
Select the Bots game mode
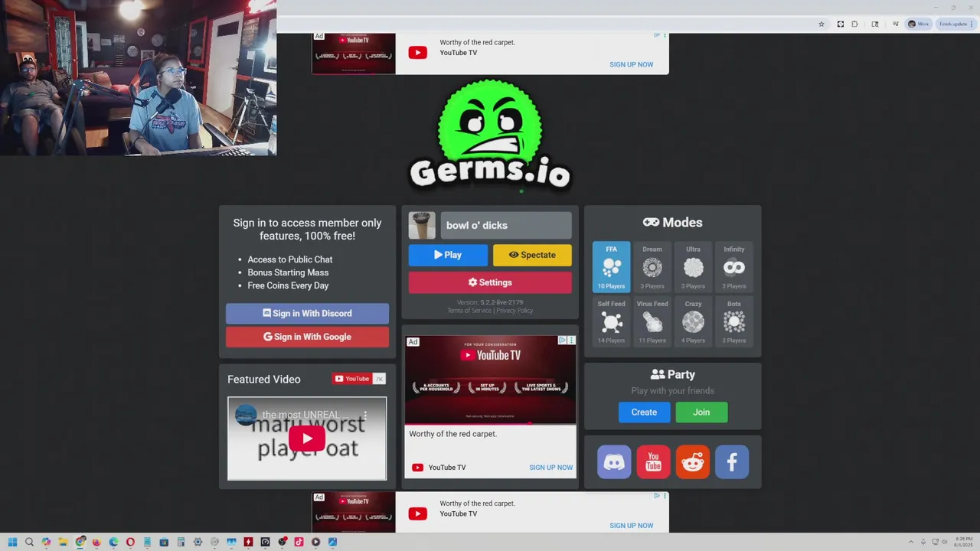coord(734,321)
